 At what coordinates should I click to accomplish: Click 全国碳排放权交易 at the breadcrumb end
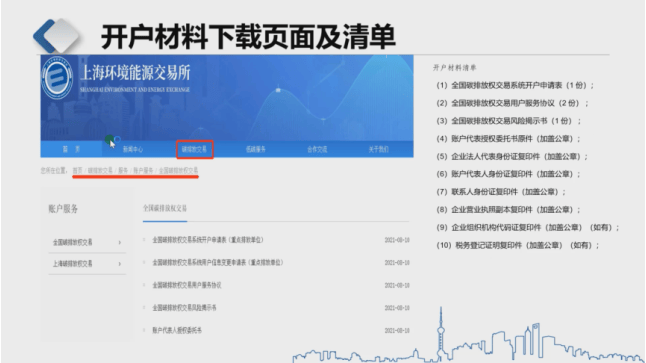pos(178,170)
